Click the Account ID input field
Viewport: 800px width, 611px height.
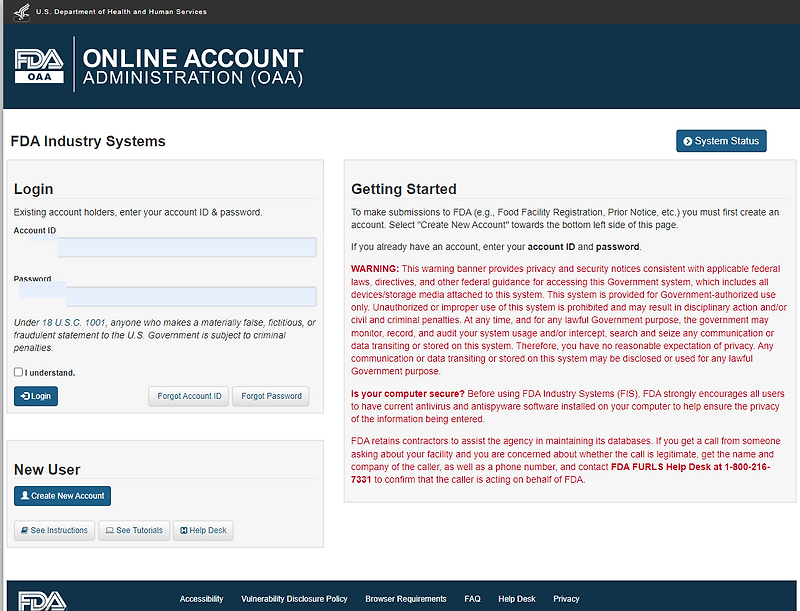click(x=187, y=247)
